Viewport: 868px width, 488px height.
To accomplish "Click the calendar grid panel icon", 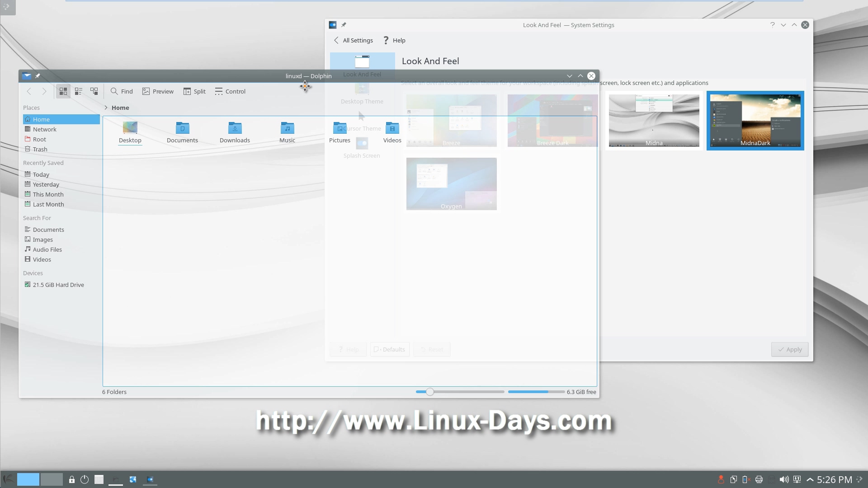I will 99,479.
